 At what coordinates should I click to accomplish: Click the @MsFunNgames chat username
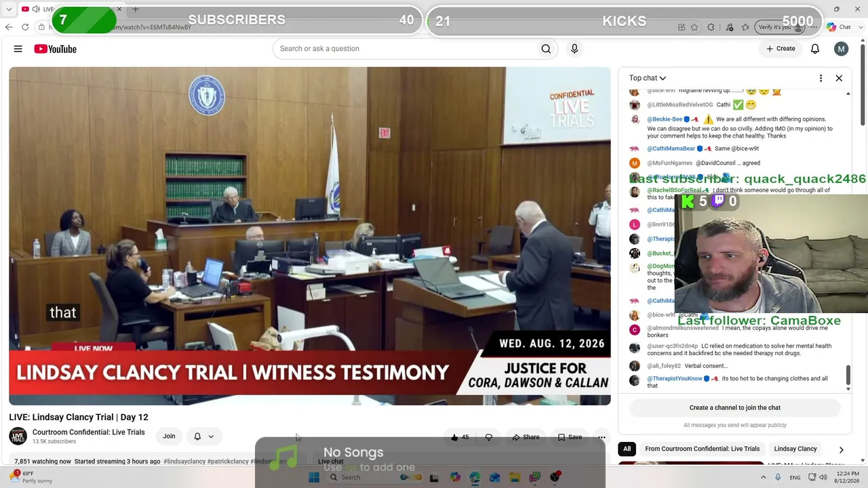(669, 163)
